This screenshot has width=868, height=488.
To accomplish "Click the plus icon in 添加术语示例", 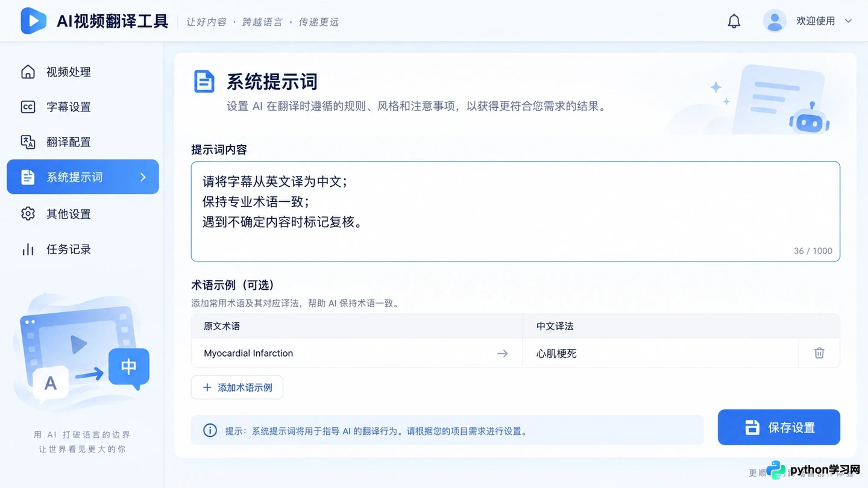I will point(207,387).
